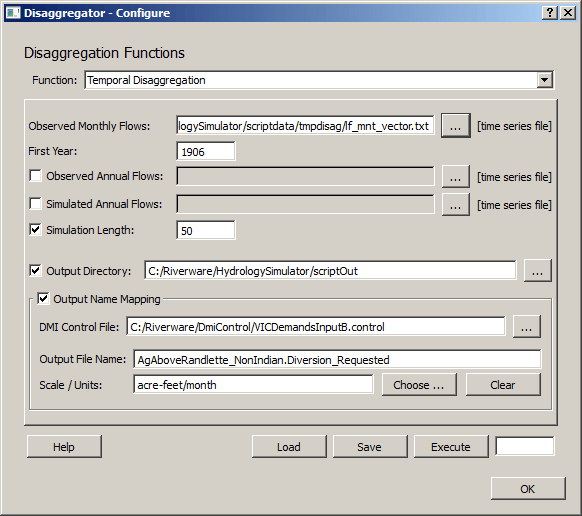The height and width of the screenshot is (516, 582).
Task: Click the Load configuration button
Action: click(289, 447)
